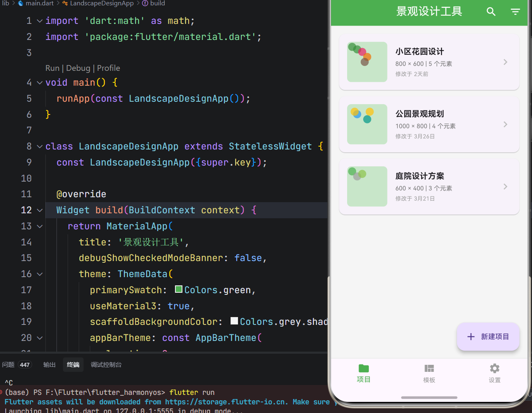Image resolution: width=532 pixels, height=413 pixels.
Task: Collapse the main() function fold arrow
Action: point(39,82)
